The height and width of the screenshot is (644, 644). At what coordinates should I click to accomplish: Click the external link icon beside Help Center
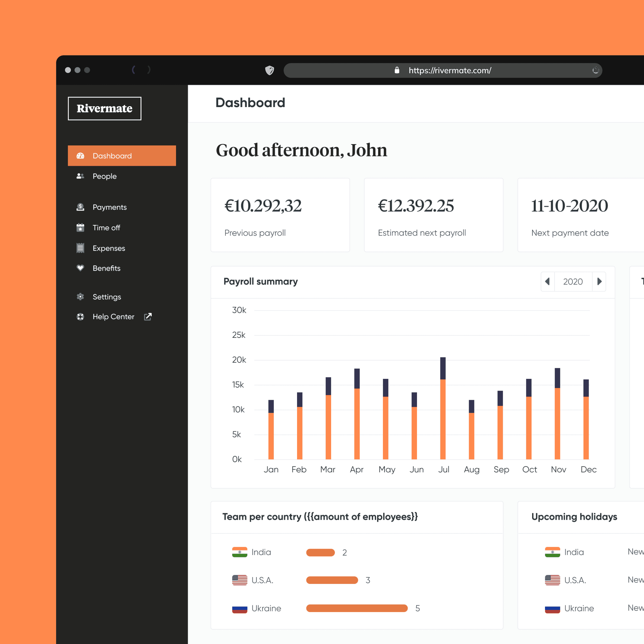[148, 317]
